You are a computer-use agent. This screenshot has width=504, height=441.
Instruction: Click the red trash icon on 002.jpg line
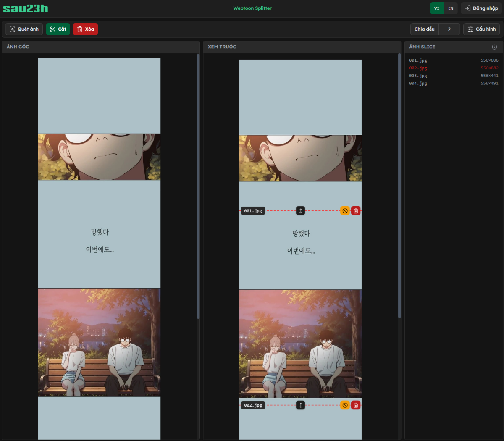pyautogui.click(x=356, y=405)
